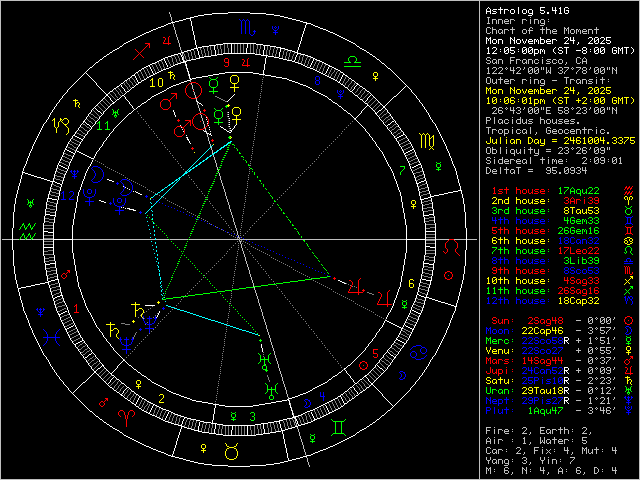Click the red Jupiter glyph inside the chart
This screenshot has height=480, width=640.
pos(383,296)
